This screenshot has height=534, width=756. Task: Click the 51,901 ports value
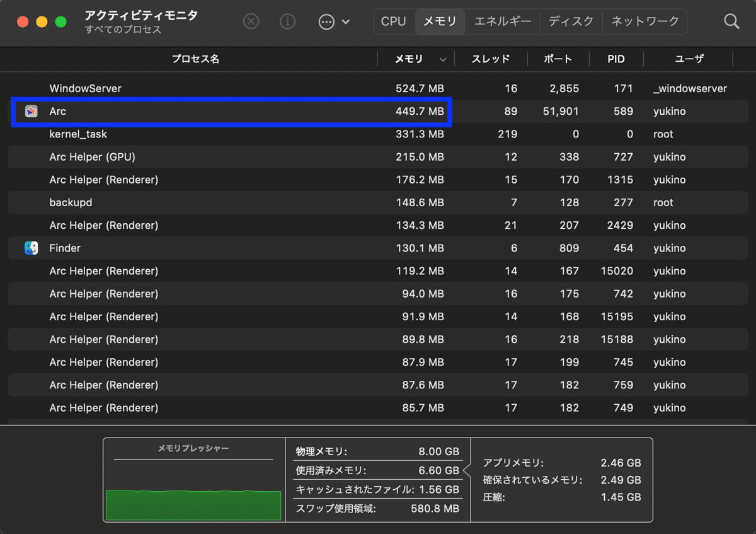tap(561, 112)
